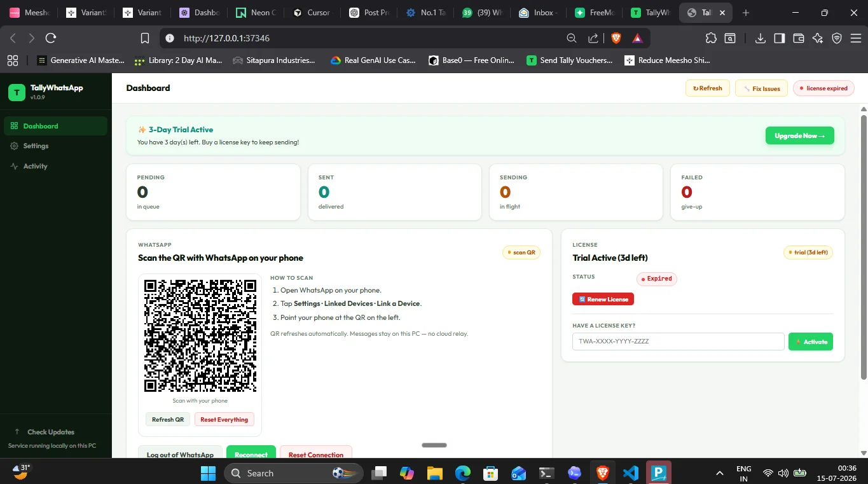Click the trial (3d left) badge
The width and height of the screenshot is (868, 484).
coord(808,252)
